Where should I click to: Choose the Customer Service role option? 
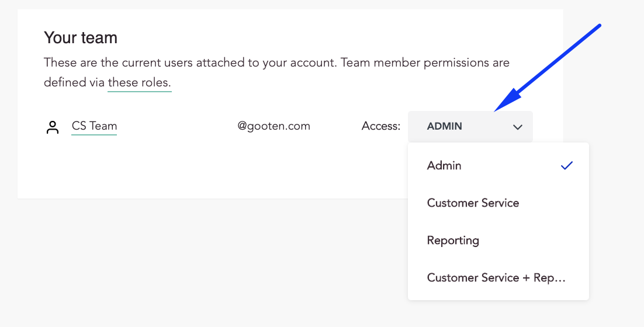(473, 203)
